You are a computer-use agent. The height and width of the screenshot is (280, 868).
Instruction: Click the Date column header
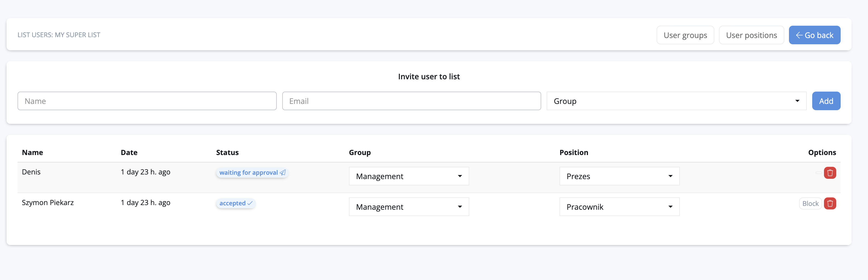coord(129,152)
